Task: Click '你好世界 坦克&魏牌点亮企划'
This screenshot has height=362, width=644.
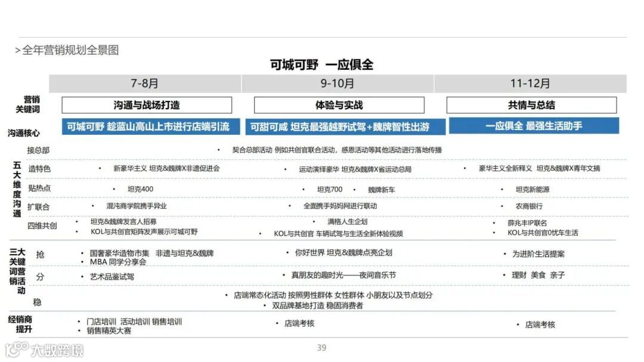Action: coord(343,253)
